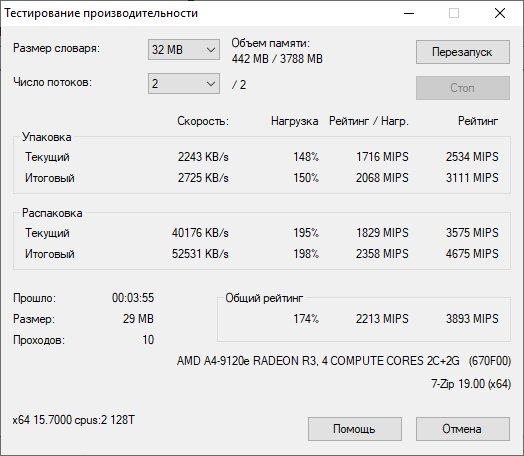
Task: Click the AMD A4-9120e CPU info text
Action: pos(344,361)
